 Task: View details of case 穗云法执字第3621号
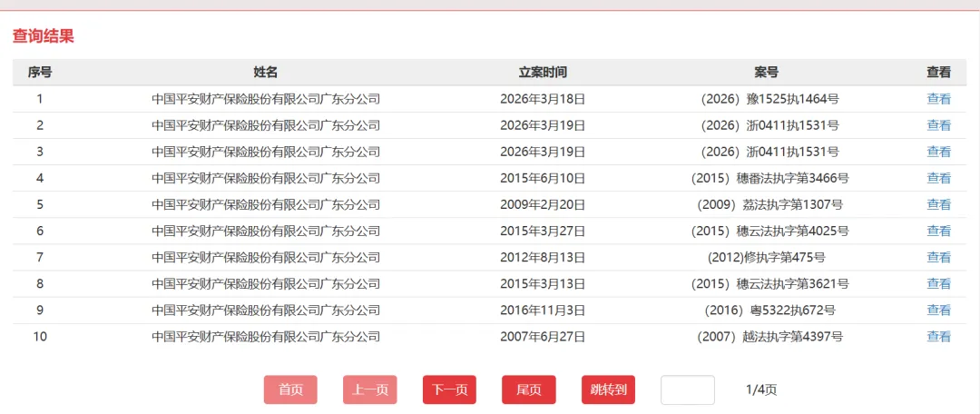coord(938,284)
